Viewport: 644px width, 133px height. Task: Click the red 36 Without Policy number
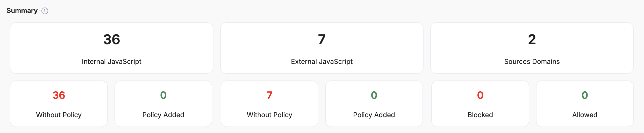coord(59,95)
